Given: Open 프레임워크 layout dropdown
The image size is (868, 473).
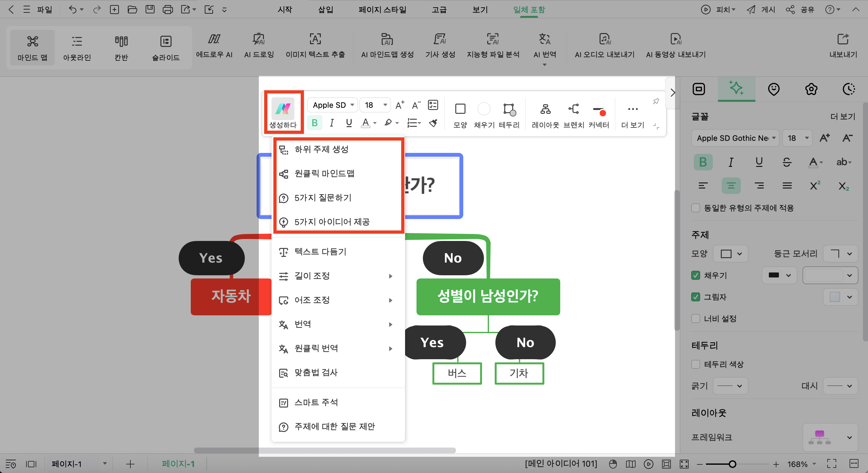Looking at the screenshot, I should [830, 437].
